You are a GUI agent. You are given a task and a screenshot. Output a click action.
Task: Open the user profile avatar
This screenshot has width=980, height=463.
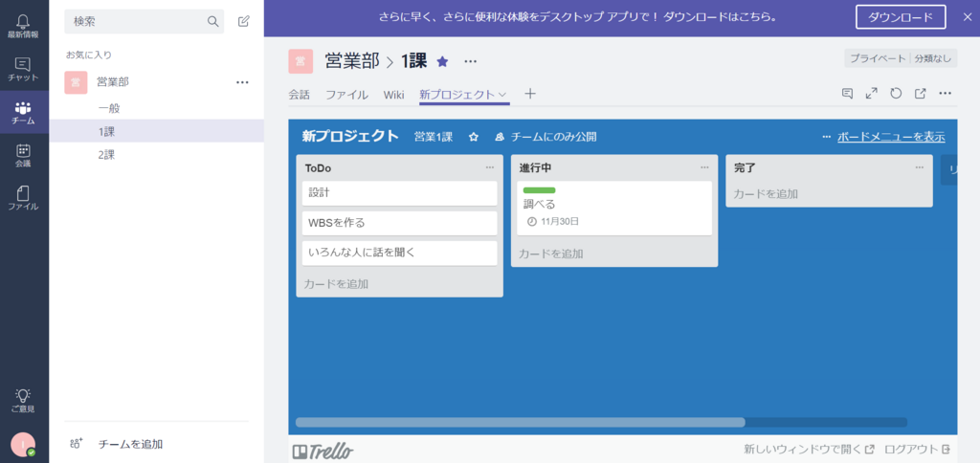[x=23, y=444]
